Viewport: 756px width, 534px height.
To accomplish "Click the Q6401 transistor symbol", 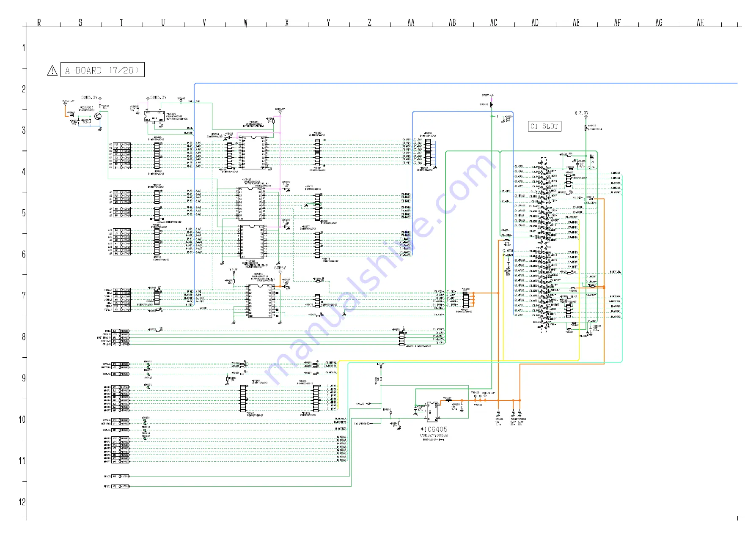I will pos(98,116).
